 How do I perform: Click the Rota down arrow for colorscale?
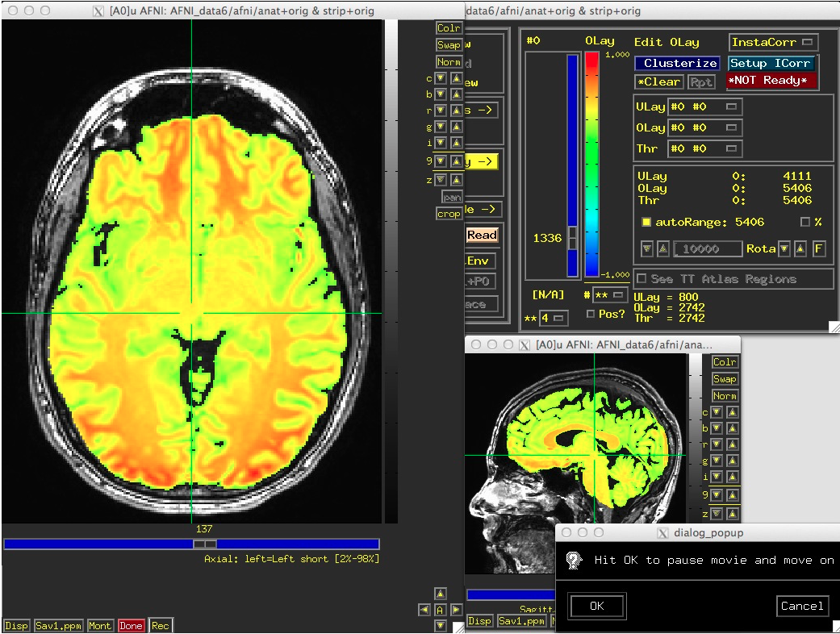click(x=784, y=248)
